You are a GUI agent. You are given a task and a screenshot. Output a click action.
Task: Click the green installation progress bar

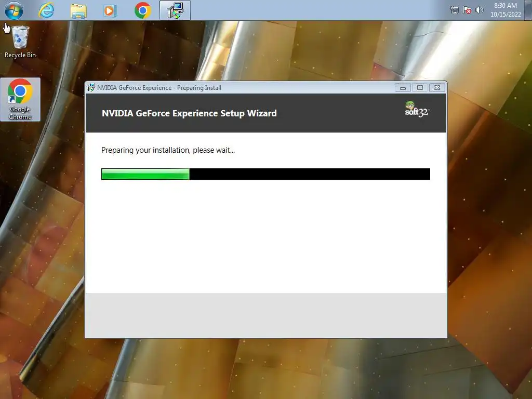point(265,174)
